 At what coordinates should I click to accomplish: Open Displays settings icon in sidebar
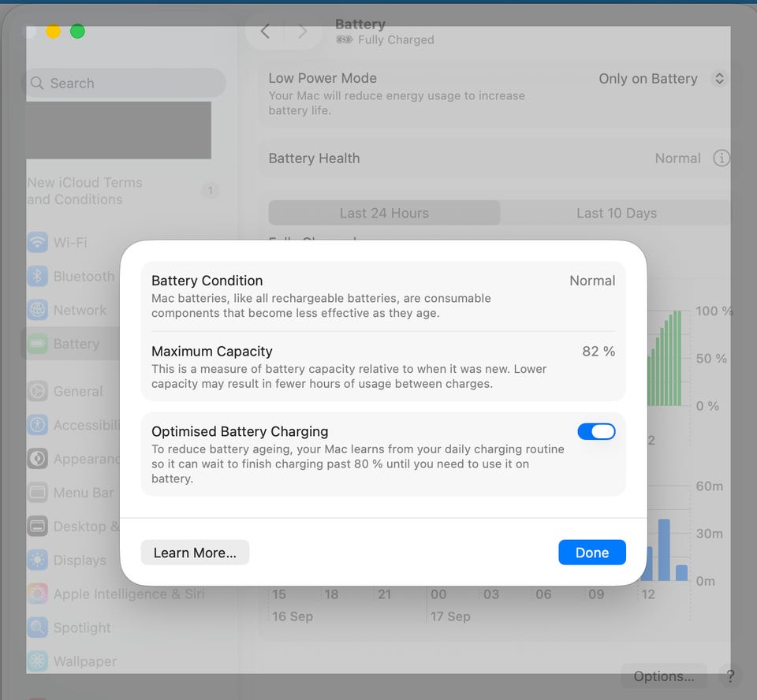38,560
